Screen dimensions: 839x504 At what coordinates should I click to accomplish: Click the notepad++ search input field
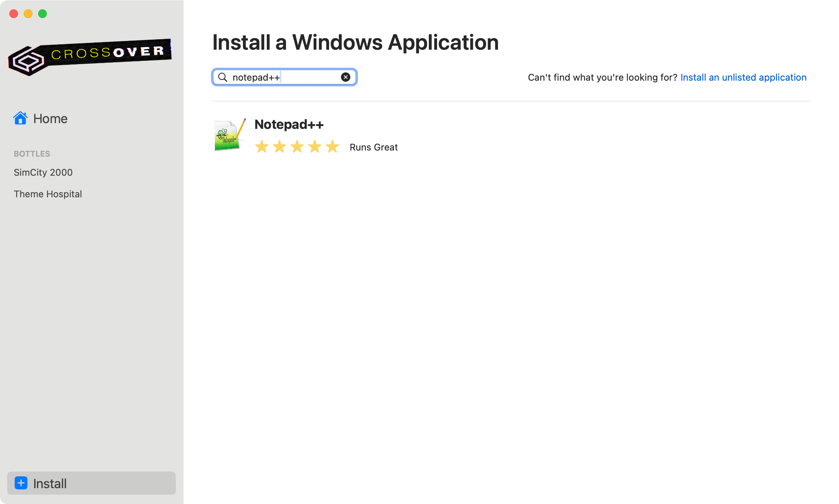[x=285, y=77]
